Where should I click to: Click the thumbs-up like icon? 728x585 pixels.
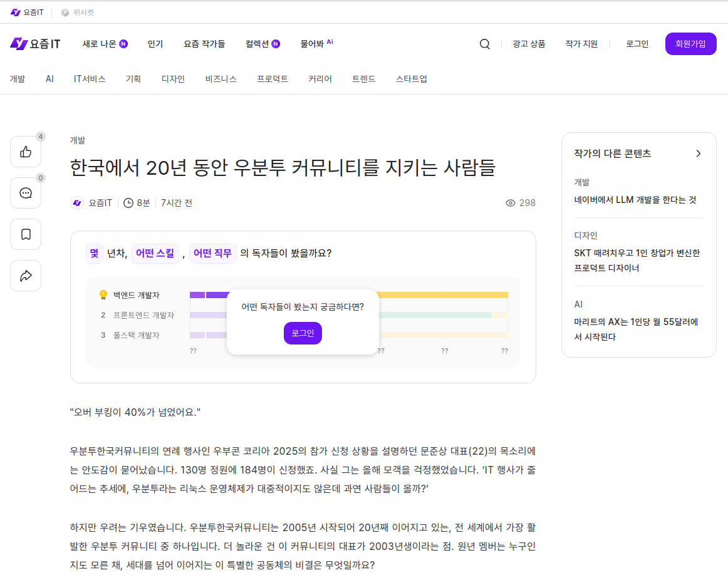(26, 152)
